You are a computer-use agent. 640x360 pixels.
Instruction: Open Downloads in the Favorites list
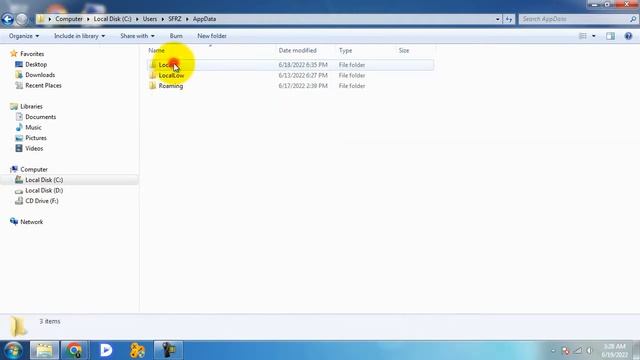(40, 75)
